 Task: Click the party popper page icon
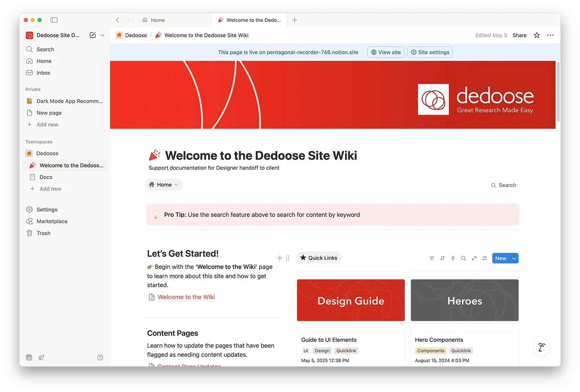(154, 155)
